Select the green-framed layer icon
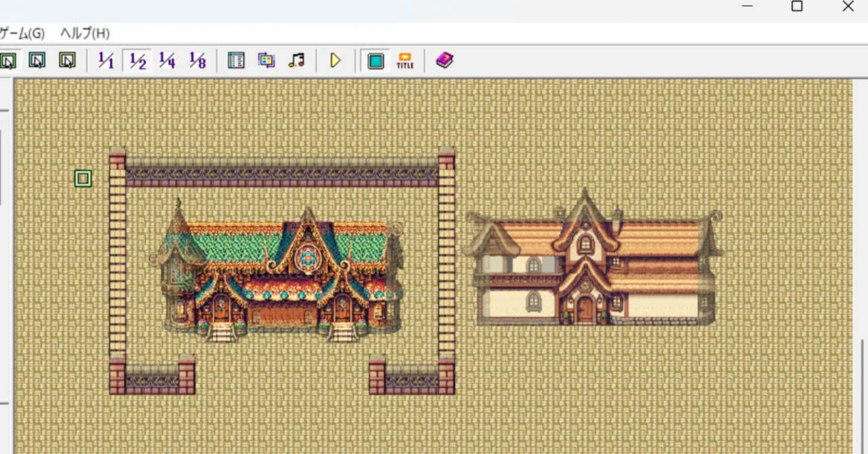The height and width of the screenshot is (454, 868). coord(7,61)
